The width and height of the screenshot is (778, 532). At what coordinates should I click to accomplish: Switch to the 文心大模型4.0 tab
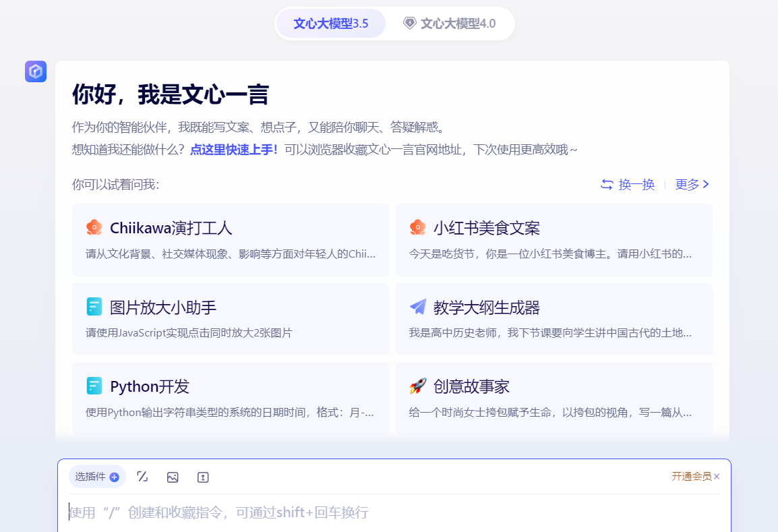450,24
